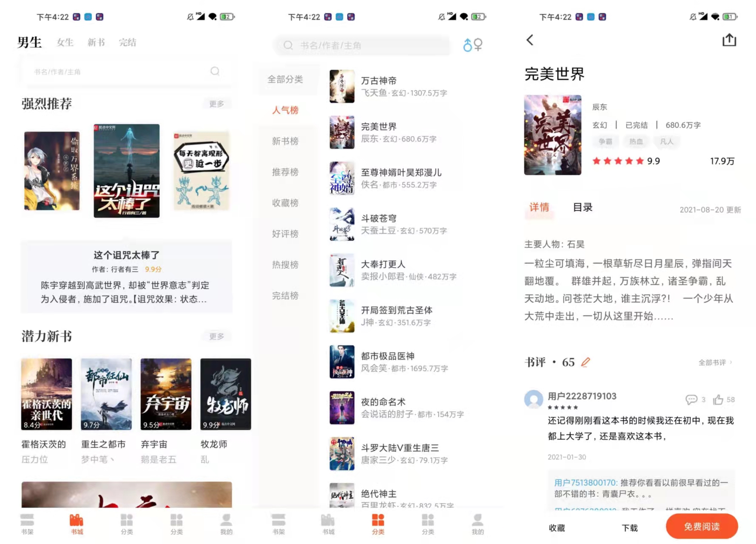This screenshot has height=544, width=756.
Task: Tap the magnifier icon in the search bar
Action: coord(215,71)
